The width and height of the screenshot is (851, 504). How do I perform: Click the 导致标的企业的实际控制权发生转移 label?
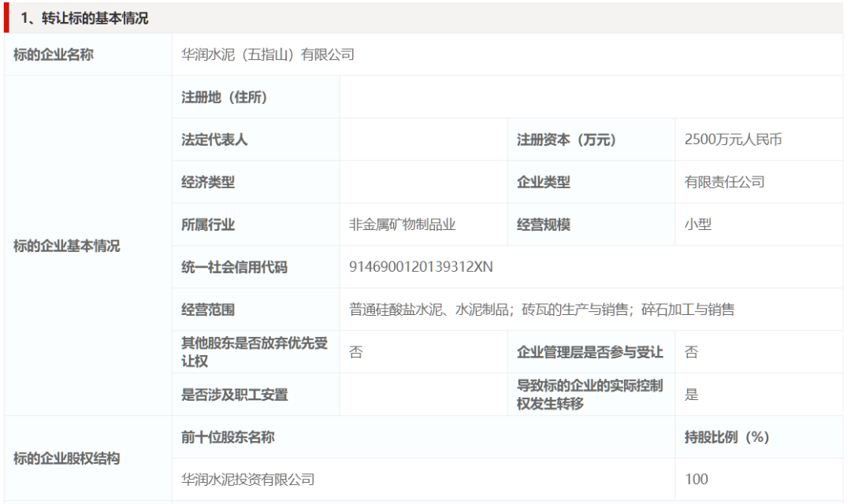[x=590, y=395]
